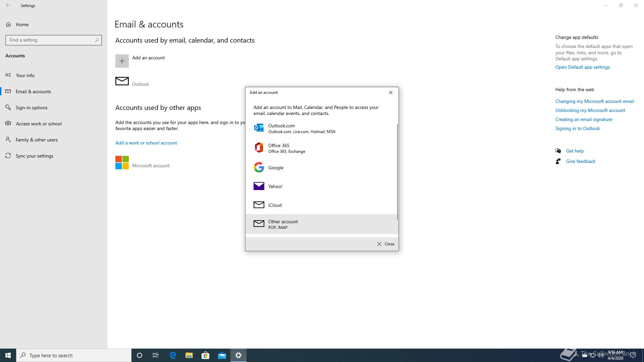Viewport: 644px width, 362px height.
Task: Click Creating an email signature link
Action: [x=584, y=119]
